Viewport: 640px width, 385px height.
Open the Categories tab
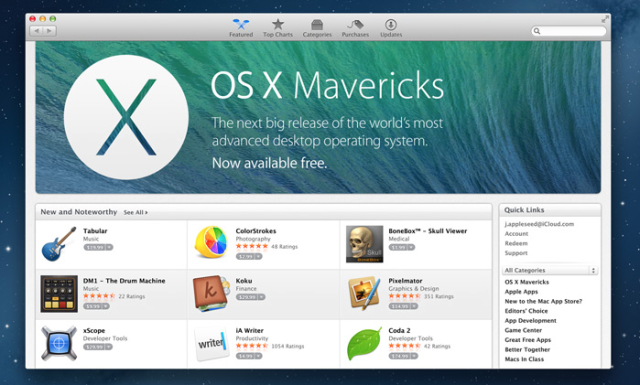click(x=317, y=28)
